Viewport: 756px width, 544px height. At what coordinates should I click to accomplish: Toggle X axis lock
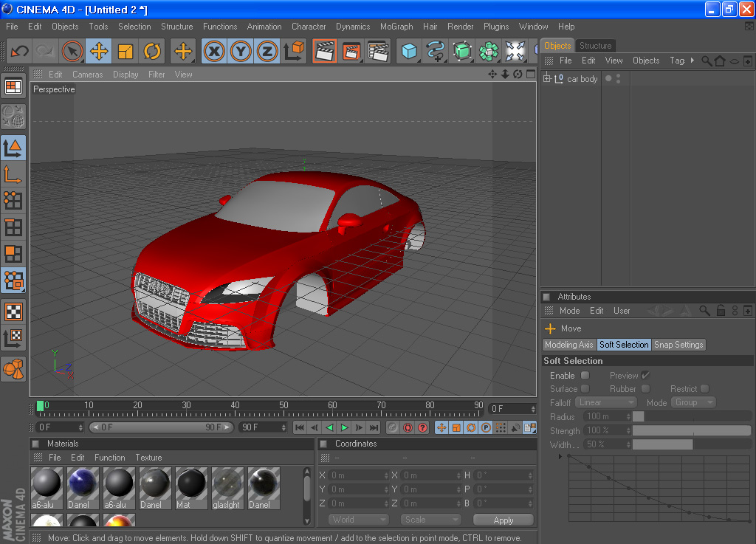click(x=214, y=51)
